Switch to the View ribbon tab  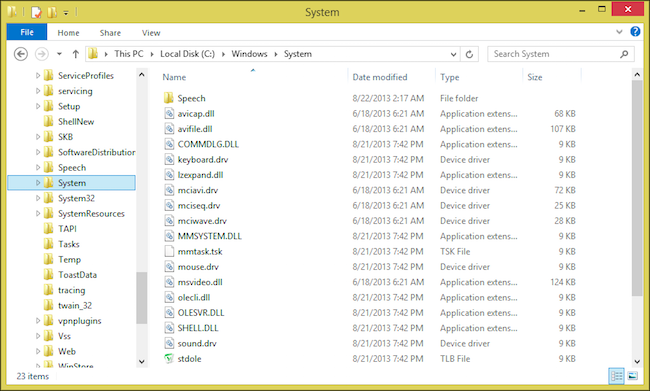151,33
